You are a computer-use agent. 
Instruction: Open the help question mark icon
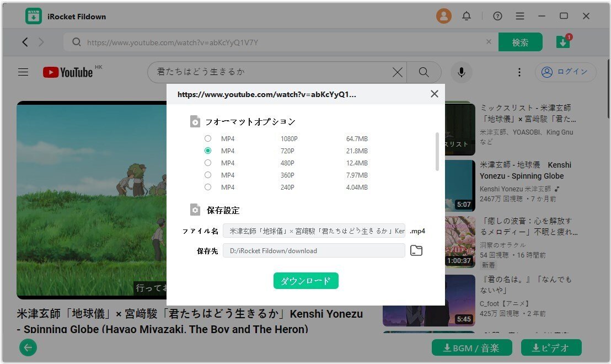(497, 16)
